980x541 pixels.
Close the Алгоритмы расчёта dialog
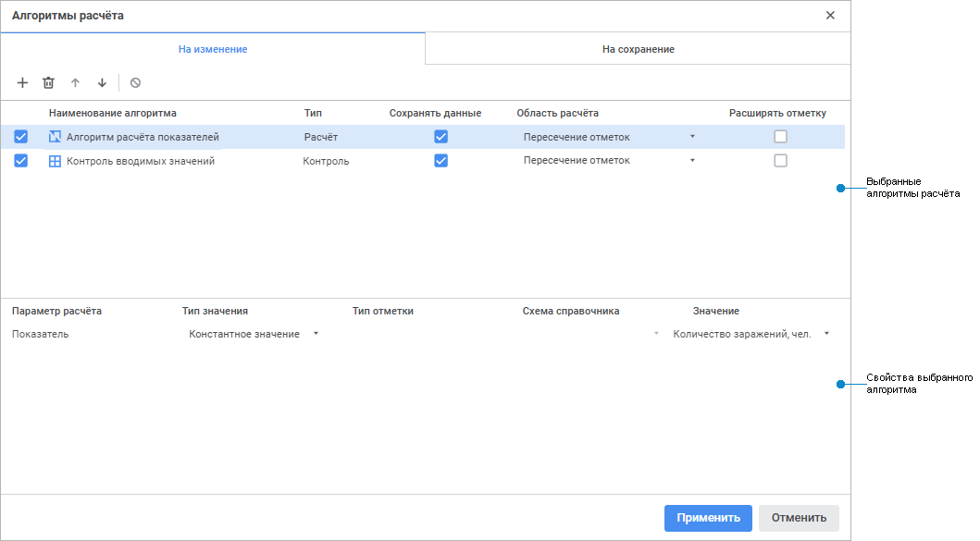click(x=830, y=16)
